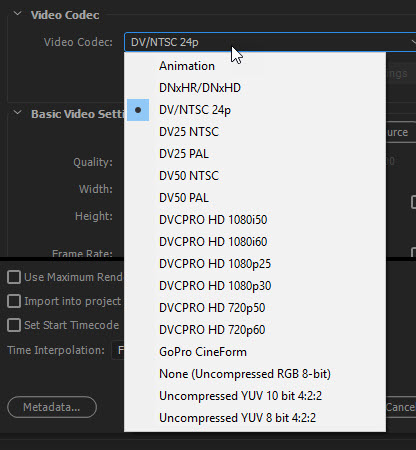The image size is (416, 450).
Task: Open the Video Codec dropdown box
Action: point(270,42)
